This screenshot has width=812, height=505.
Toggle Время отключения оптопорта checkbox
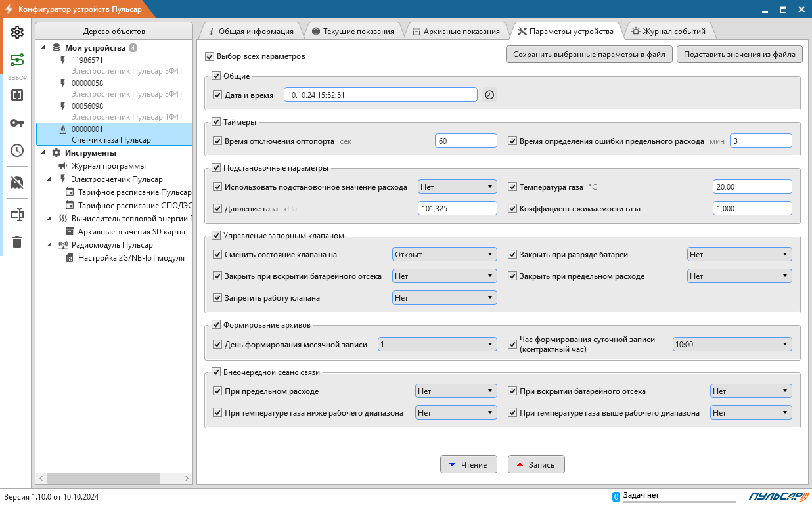point(218,141)
